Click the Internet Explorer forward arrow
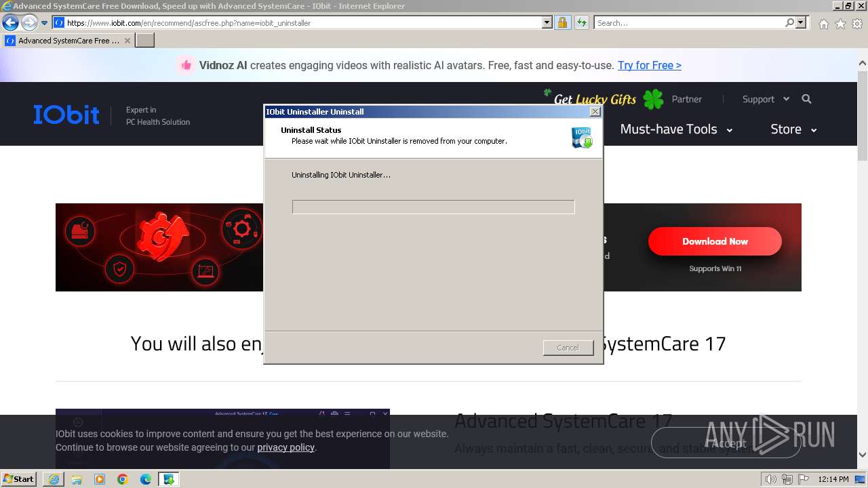868x488 pixels. (28, 23)
